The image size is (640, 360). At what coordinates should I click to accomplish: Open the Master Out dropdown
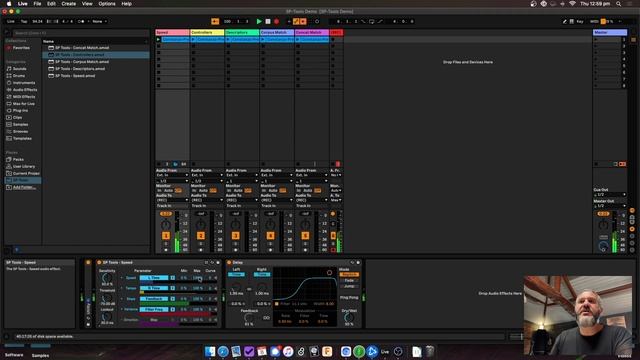click(610, 206)
